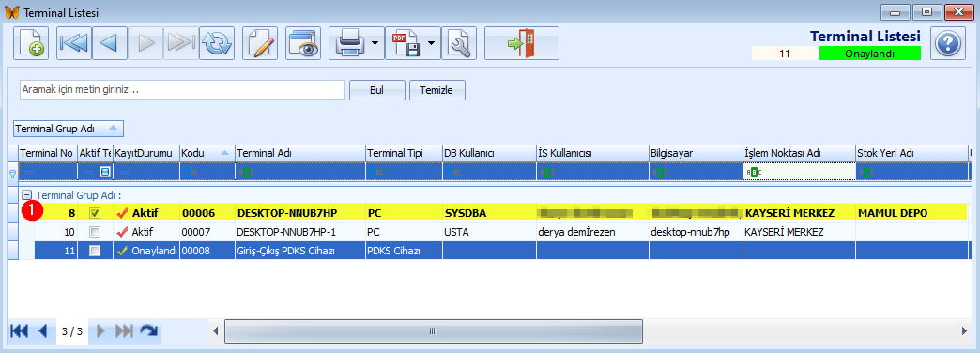
Task: Click the MAMUL DEPO cell
Action: (x=911, y=213)
